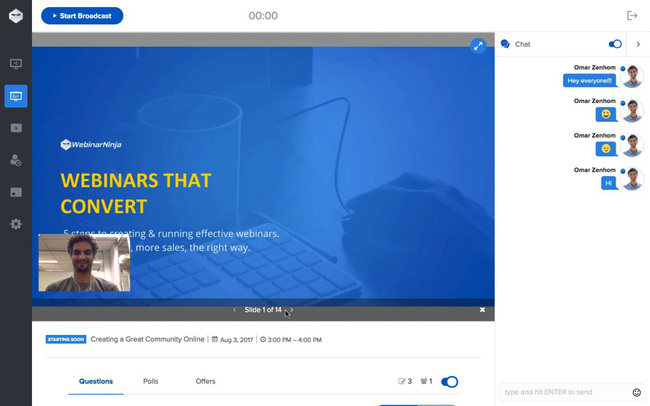Toggle the Questions panel switch
The width and height of the screenshot is (650, 406).
pos(449,382)
